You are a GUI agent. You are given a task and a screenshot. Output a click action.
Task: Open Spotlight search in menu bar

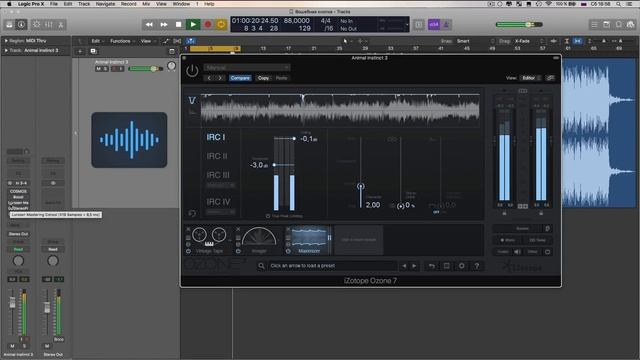619,4
